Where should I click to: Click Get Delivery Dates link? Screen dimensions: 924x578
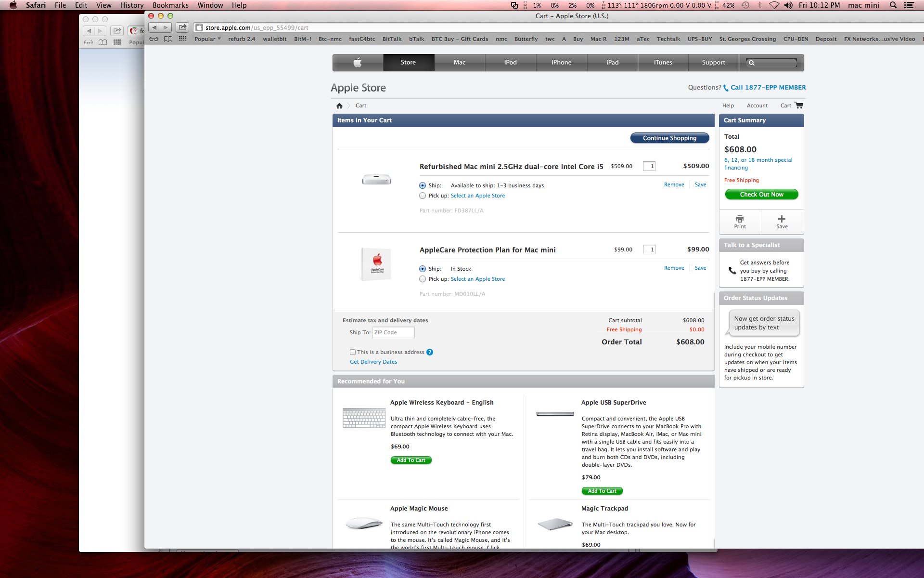click(373, 362)
